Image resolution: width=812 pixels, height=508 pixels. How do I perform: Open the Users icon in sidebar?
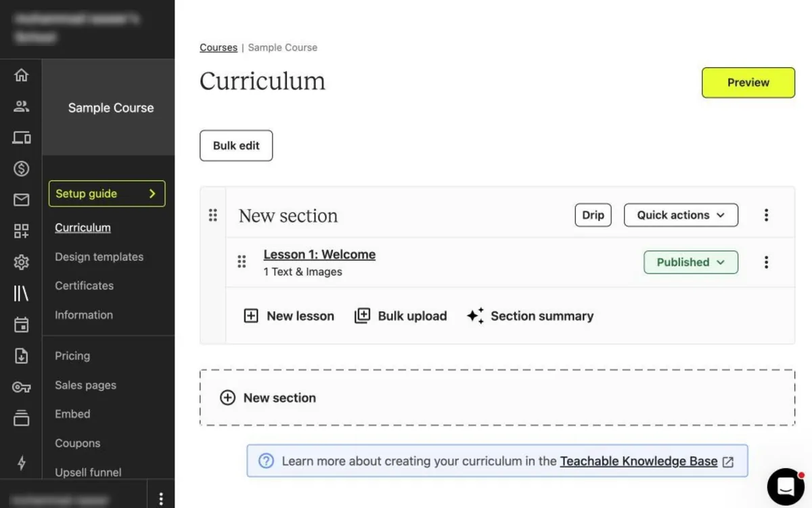(x=21, y=106)
